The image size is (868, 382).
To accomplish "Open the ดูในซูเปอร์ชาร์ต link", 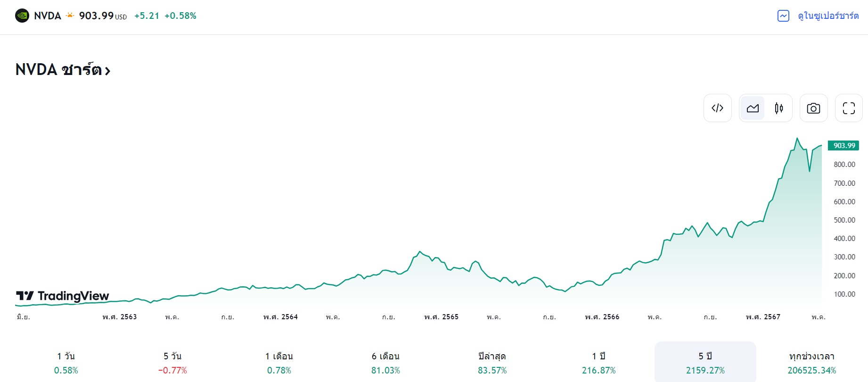I will (828, 16).
